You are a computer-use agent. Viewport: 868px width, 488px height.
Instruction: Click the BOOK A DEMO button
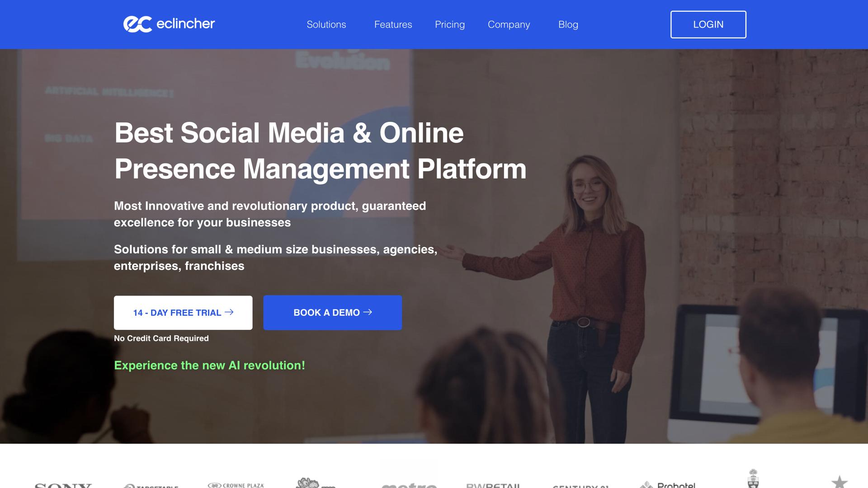point(332,313)
